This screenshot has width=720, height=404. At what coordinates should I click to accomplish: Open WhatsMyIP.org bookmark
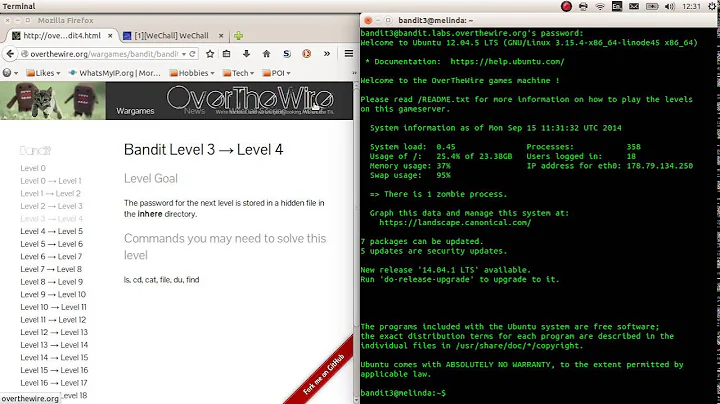click(115, 73)
